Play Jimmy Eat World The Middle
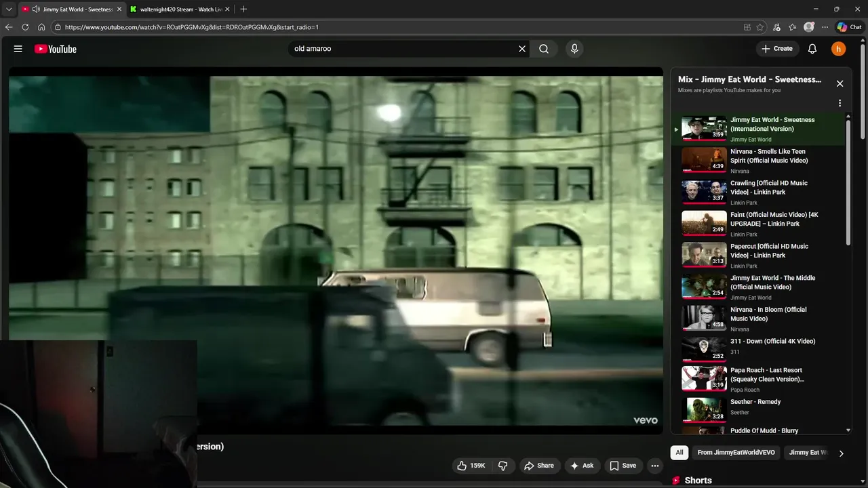This screenshot has width=868, height=488. (758, 287)
